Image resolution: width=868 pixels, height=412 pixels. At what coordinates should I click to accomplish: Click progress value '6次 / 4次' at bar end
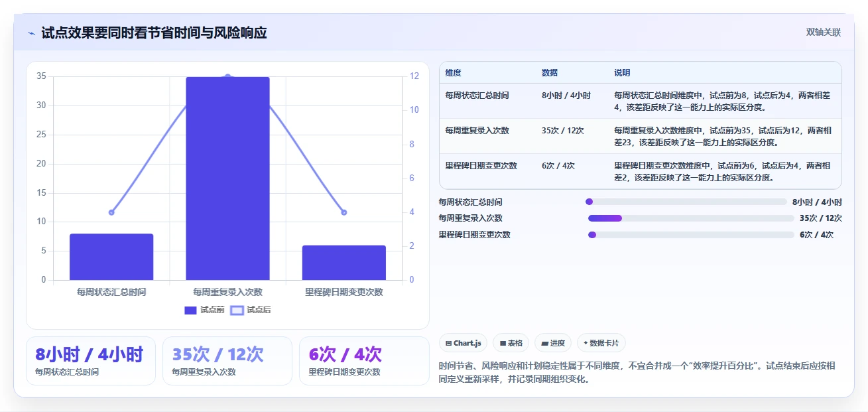(x=816, y=235)
